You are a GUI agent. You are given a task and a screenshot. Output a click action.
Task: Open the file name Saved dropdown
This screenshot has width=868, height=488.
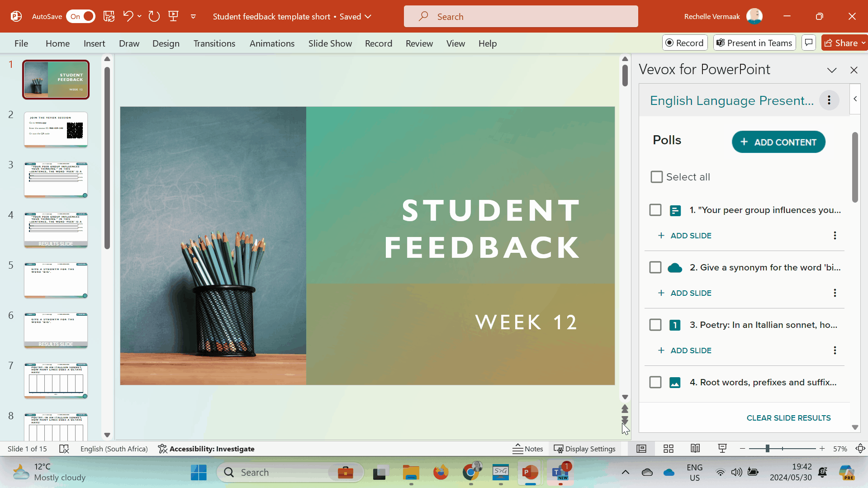368,17
